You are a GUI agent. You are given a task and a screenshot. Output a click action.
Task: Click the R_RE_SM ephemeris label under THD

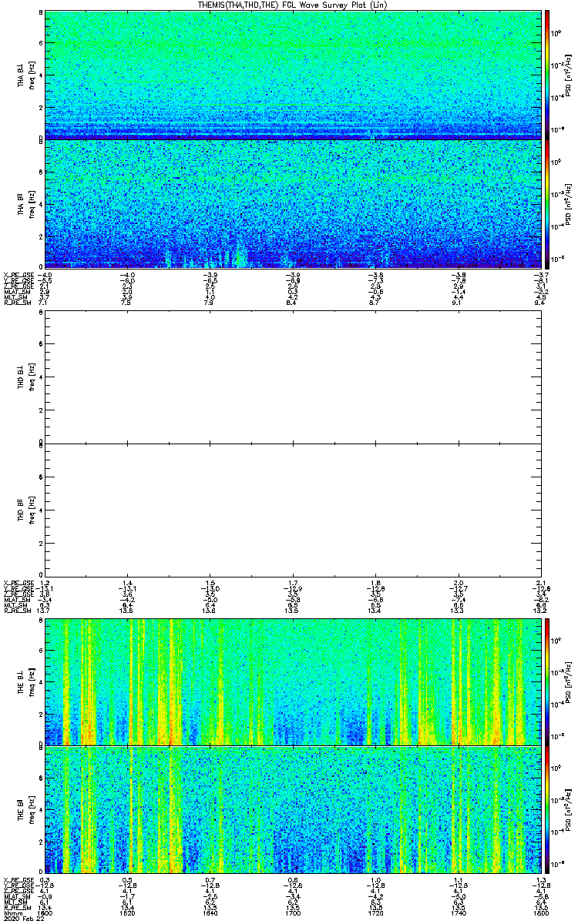[15, 610]
